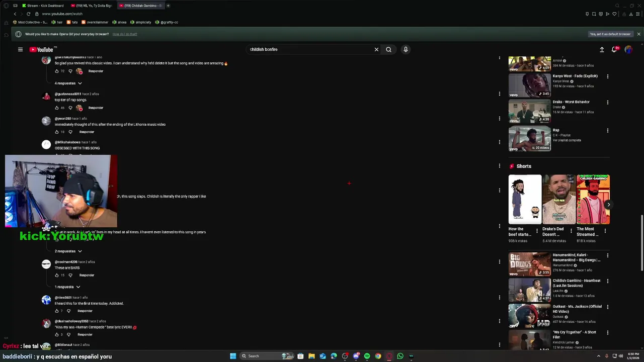Screen dimensions: 644x362
Task: Open the 'shoes' bookmark
Action: [119, 22]
